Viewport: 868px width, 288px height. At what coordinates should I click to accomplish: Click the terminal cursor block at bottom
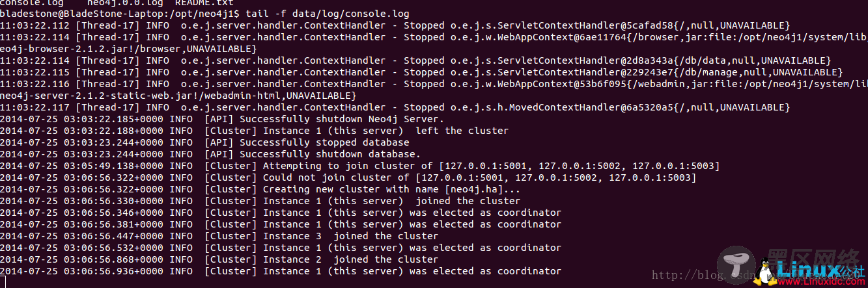click(3, 282)
